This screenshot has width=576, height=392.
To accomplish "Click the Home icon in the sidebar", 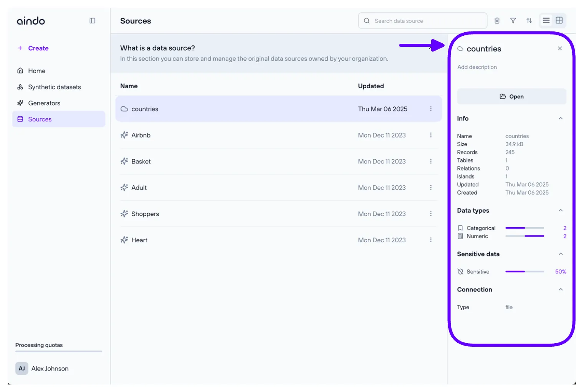I will pyautogui.click(x=20, y=71).
